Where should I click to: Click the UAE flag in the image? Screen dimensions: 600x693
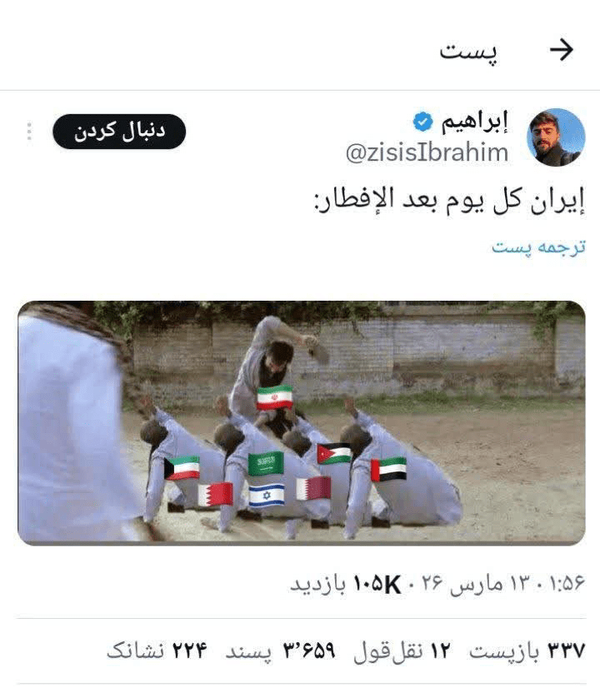point(388,469)
